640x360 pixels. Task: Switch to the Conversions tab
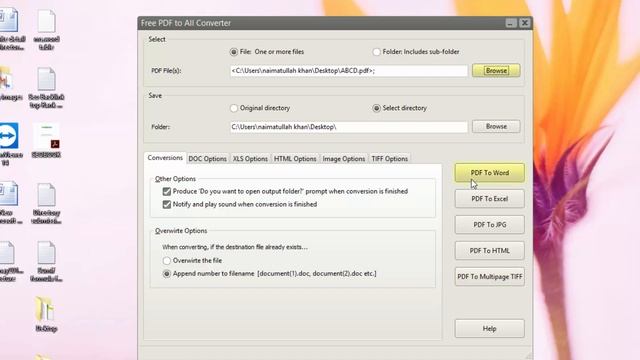pos(165,158)
